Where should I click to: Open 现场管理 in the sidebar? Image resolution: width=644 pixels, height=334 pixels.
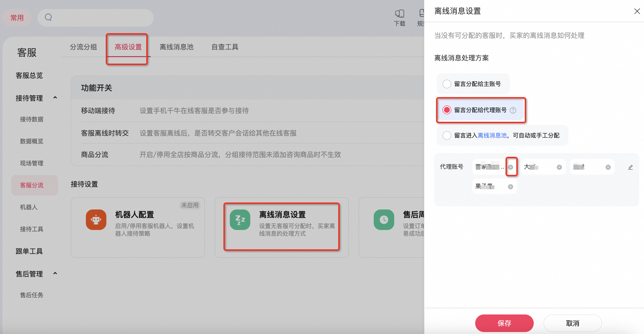[31, 163]
